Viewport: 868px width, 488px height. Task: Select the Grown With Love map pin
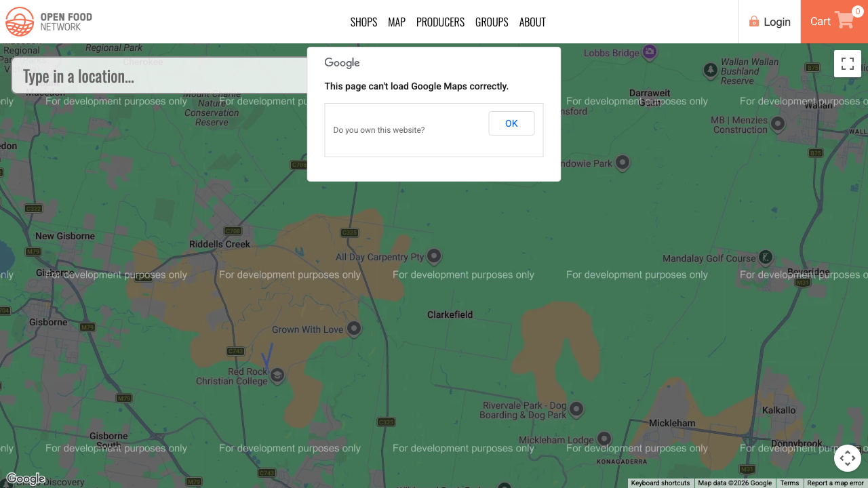click(353, 329)
